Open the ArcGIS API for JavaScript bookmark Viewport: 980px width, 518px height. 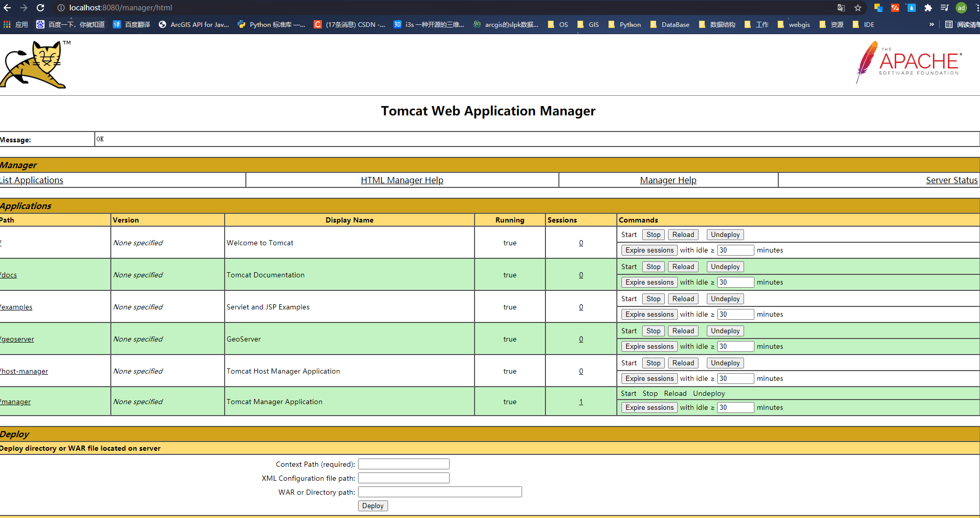[194, 24]
